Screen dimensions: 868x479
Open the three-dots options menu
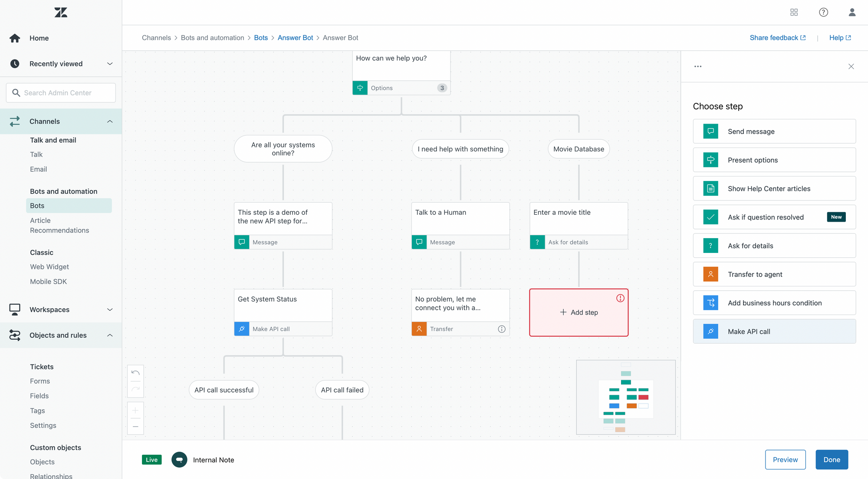pyautogui.click(x=698, y=66)
